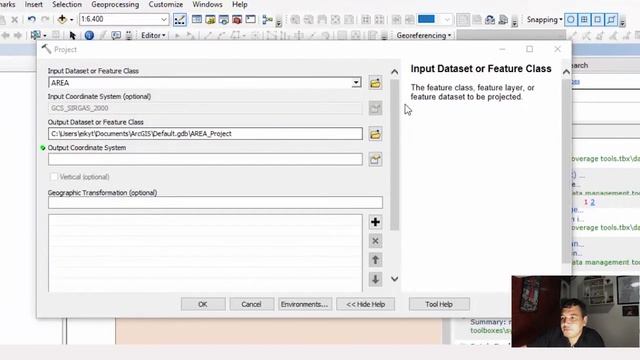Open the red ArcToolbox icon

237,19
